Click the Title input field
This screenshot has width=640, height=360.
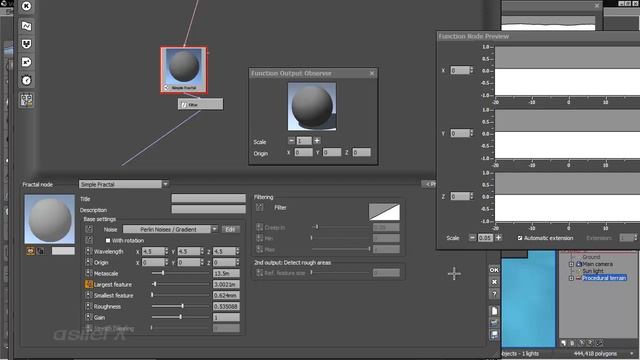pos(209,198)
